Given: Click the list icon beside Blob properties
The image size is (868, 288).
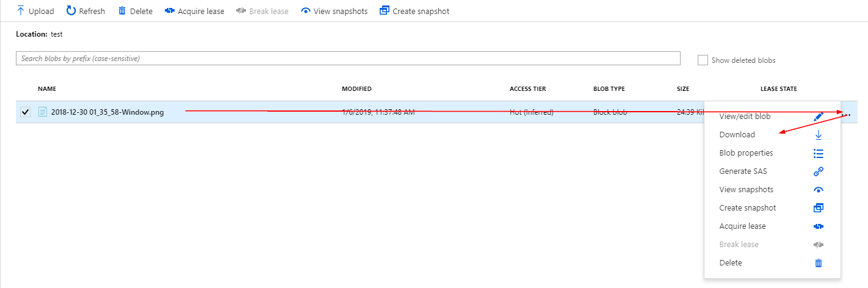Looking at the screenshot, I should pyautogui.click(x=819, y=153).
